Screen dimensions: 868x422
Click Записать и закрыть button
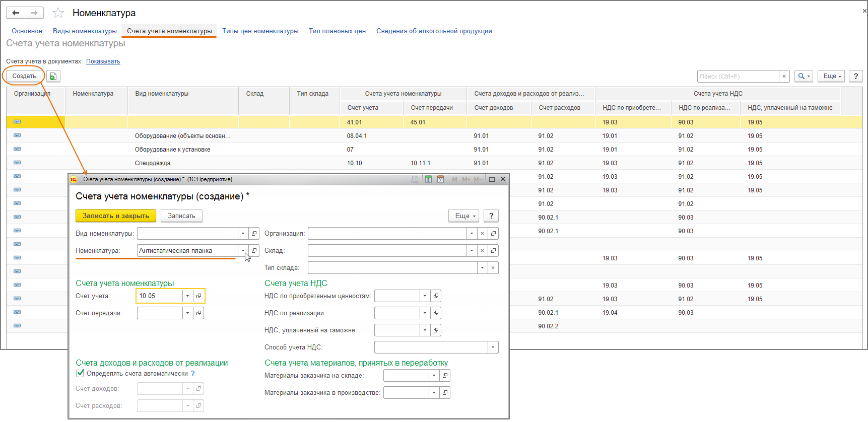116,216
